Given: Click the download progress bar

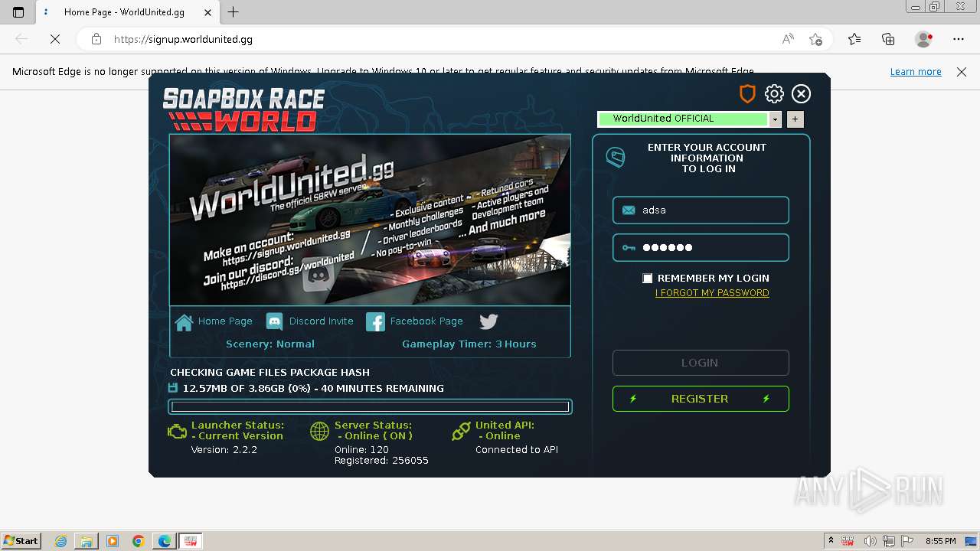Looking at the screenshot, I should tap(370, 407).
